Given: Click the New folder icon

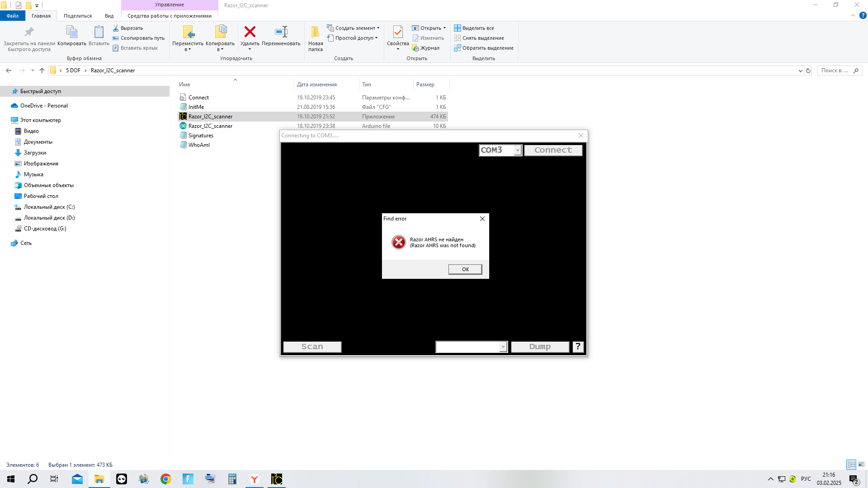Looking at the screenshot, I should 316,32.
